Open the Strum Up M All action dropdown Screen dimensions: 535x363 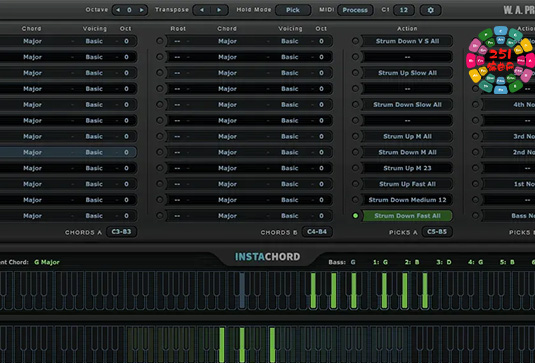(407, 136)
